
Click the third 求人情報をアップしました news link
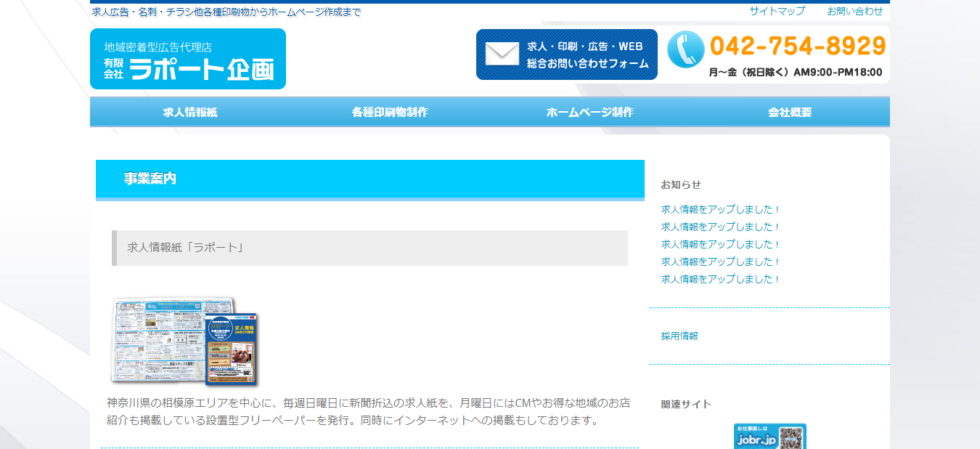[720, 244]
